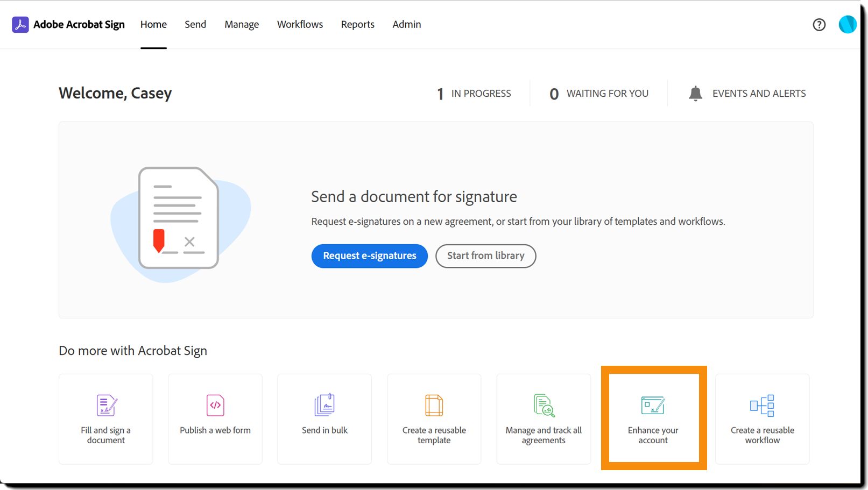The height and width of the screenshot is (490, 868).
Task: Open the Reports tab
Action: coord(358,25)
